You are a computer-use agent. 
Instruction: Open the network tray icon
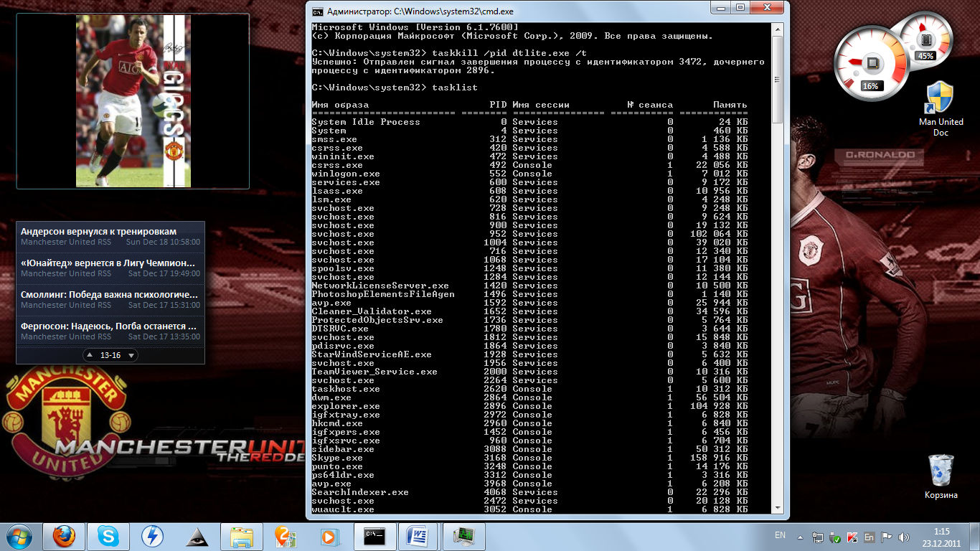818,537
